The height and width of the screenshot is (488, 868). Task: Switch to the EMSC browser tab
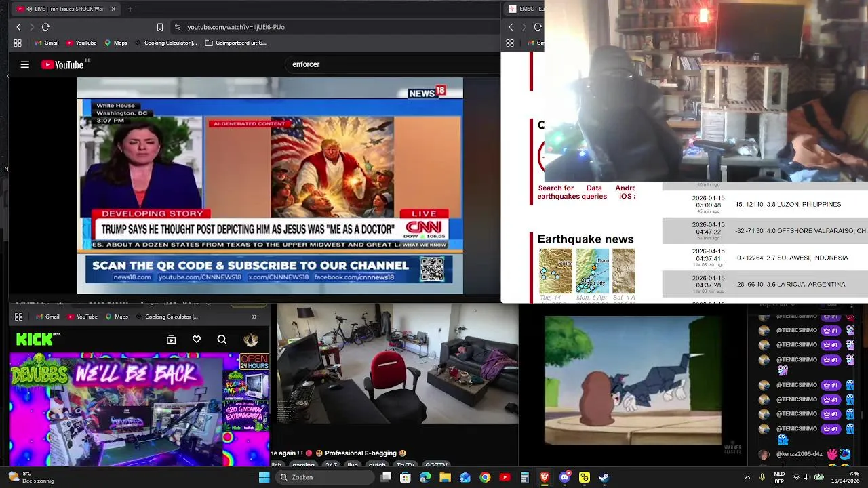(x=524, y=9)
